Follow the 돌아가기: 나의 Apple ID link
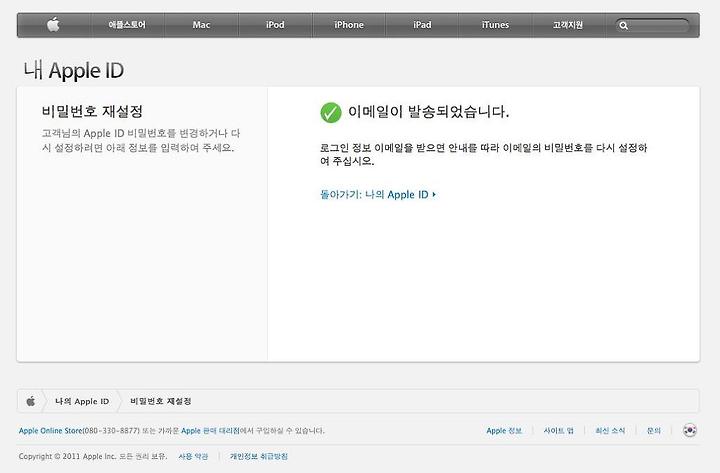This screenshot has height=473, width=720. (378, 195)
